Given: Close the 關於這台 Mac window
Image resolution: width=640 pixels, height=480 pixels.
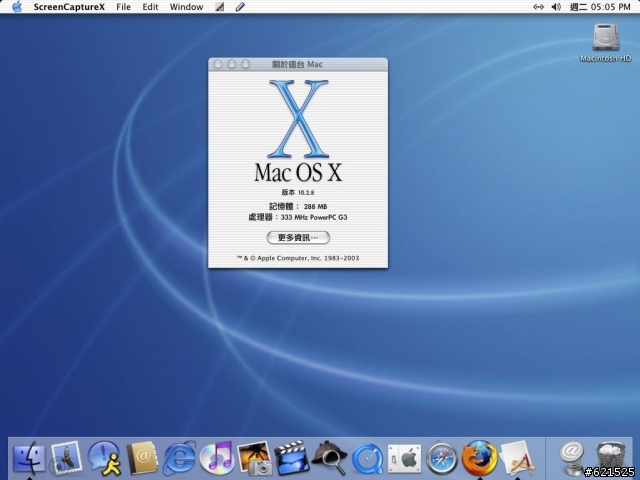Looking at the screenshot, I should [218, 64].
